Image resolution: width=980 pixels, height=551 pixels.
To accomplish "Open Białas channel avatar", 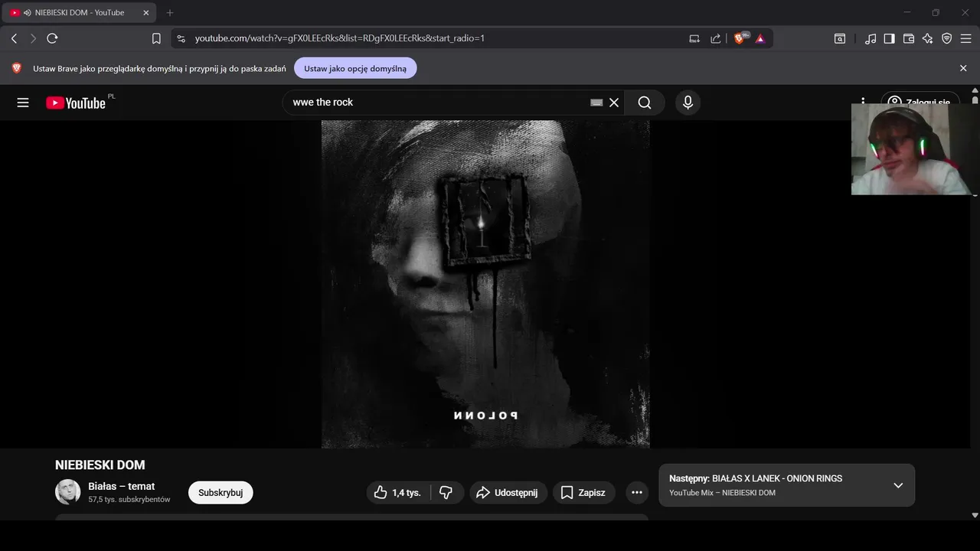I will click(68, 492).
